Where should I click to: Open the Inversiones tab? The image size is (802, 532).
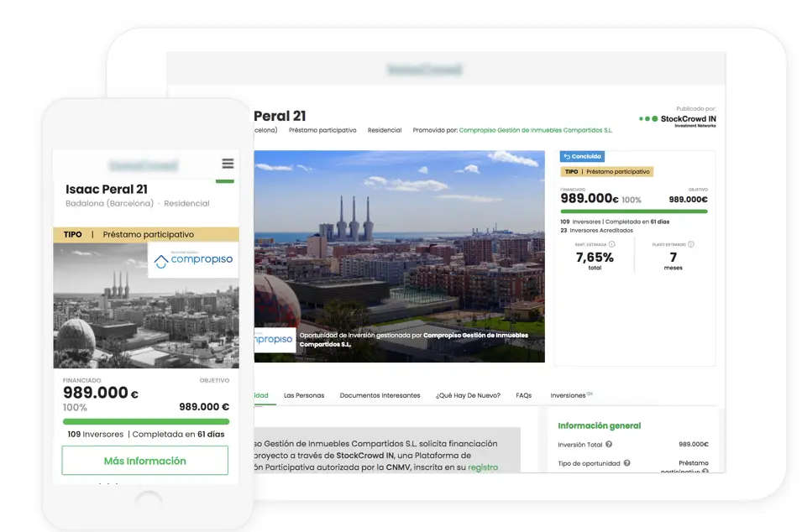click(x=570, y=395)
